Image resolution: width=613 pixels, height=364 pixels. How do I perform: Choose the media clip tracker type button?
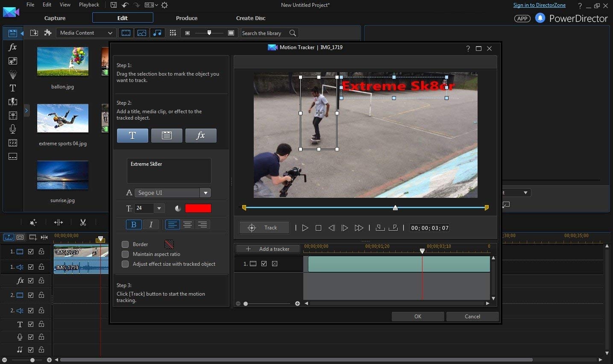(167, 135)
